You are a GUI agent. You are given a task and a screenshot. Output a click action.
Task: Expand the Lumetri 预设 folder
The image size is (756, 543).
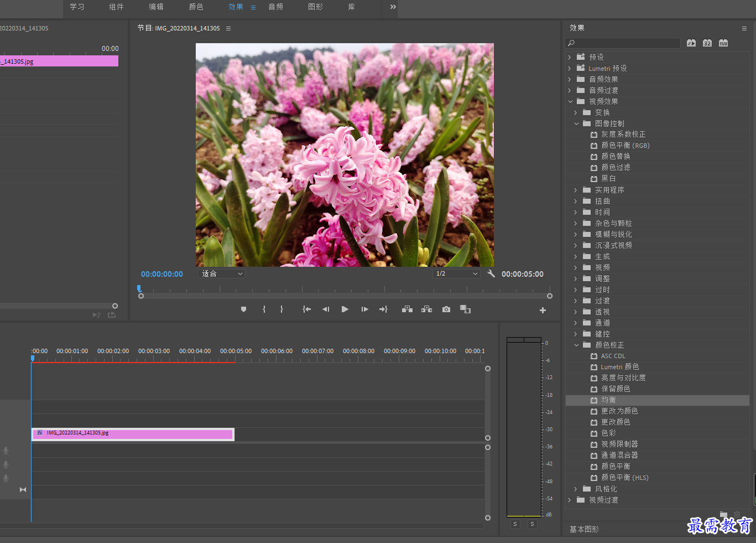570,68
